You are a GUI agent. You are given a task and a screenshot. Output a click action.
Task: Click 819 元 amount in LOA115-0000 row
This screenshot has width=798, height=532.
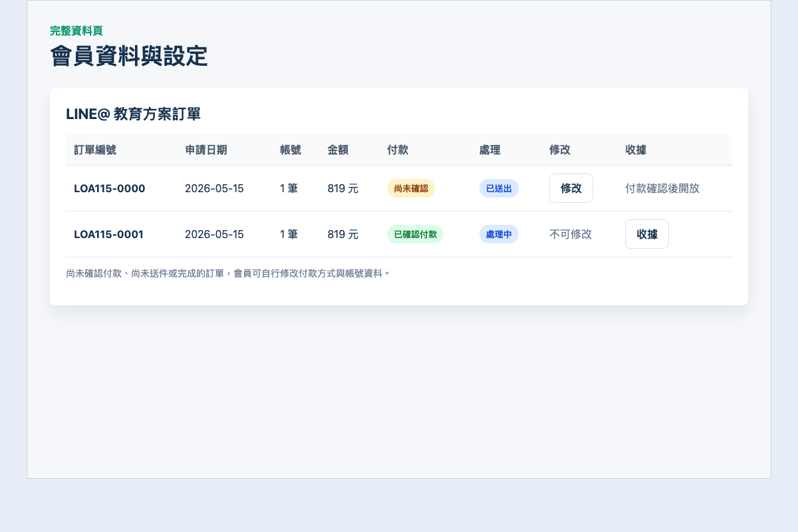tap(343, 188)
